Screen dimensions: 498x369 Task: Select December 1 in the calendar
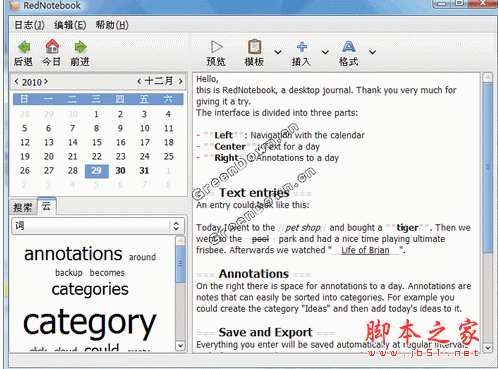coord(96,114)
